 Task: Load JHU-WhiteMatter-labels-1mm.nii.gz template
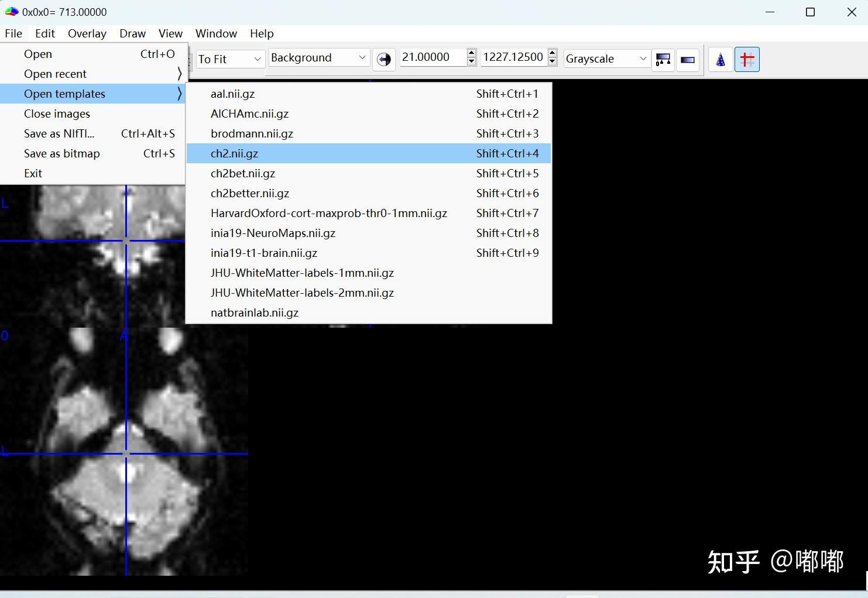tap(369, 273)
